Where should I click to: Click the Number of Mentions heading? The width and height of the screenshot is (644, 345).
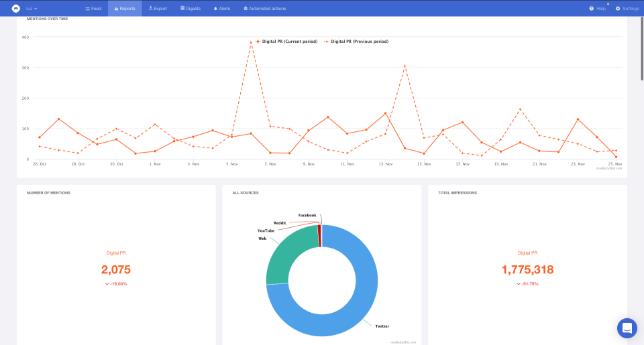click(x=48, y=193)
